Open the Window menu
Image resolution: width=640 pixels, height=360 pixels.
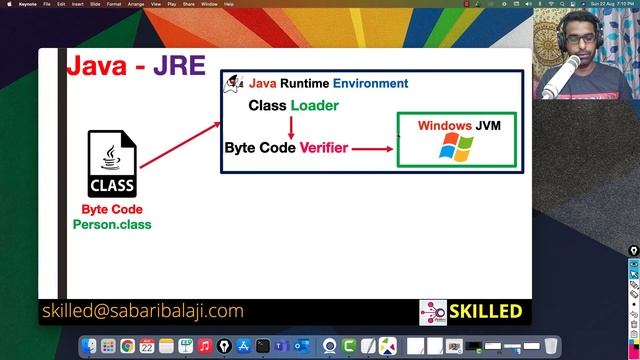tap(209, 4)
